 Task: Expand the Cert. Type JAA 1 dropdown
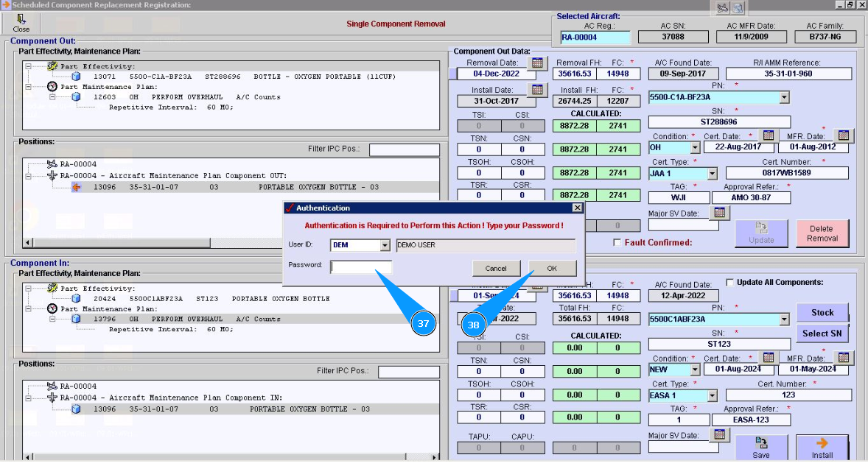(712, 174)
